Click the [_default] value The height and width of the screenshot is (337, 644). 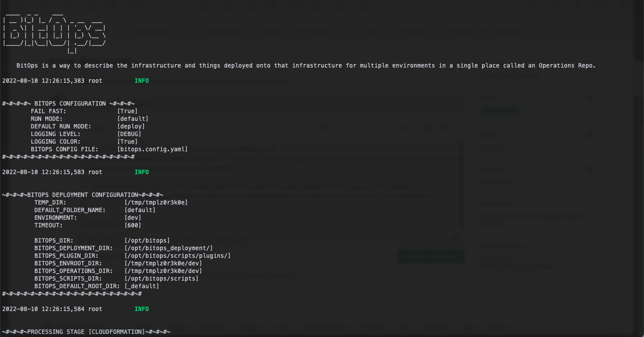click(x=142, y=286)
